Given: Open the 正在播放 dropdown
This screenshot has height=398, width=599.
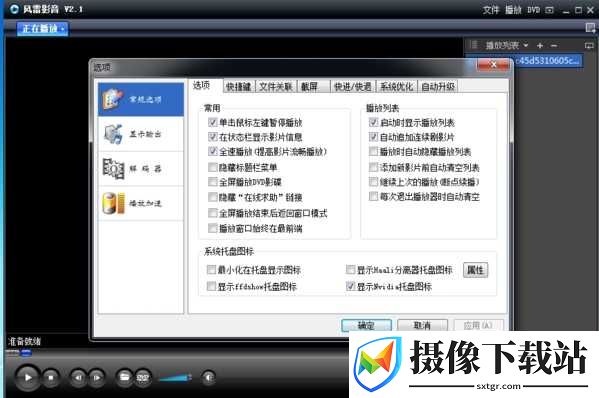Looking at the screenshot, I should tap(42, 28).
